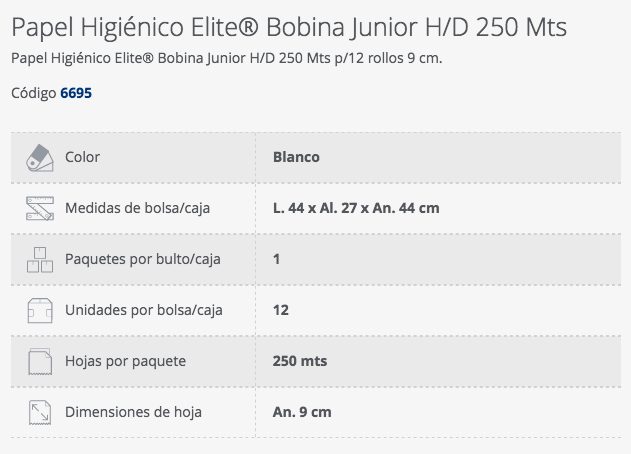This screenshot has height=454, width=631.
Task: Click the Blanco color value
Action: (x=296, y=157)
